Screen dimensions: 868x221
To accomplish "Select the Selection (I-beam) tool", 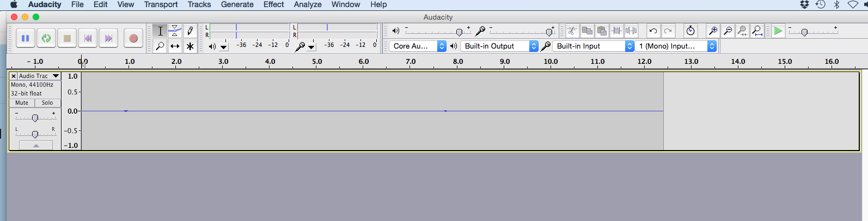I will pos(160,31).
